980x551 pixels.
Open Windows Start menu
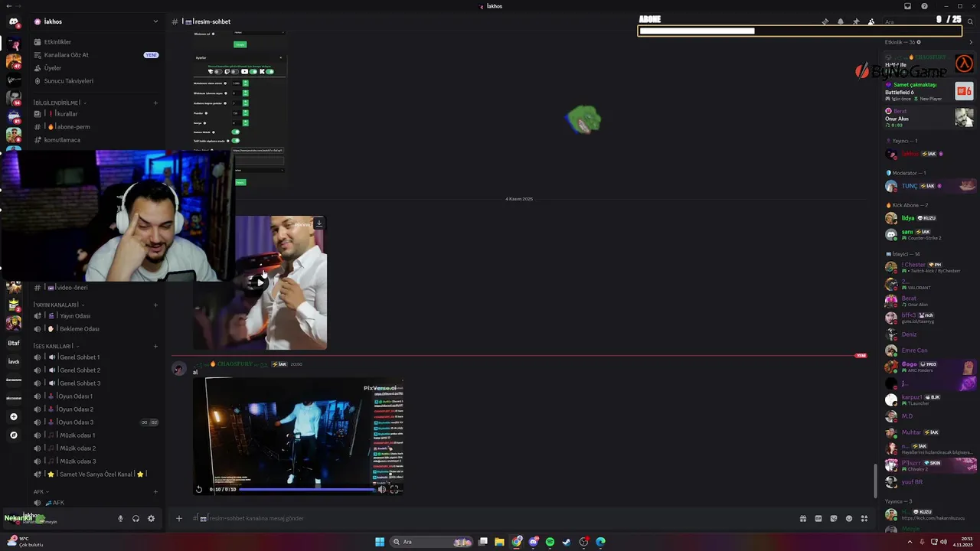pyautogui.click(x=380, y=542)
